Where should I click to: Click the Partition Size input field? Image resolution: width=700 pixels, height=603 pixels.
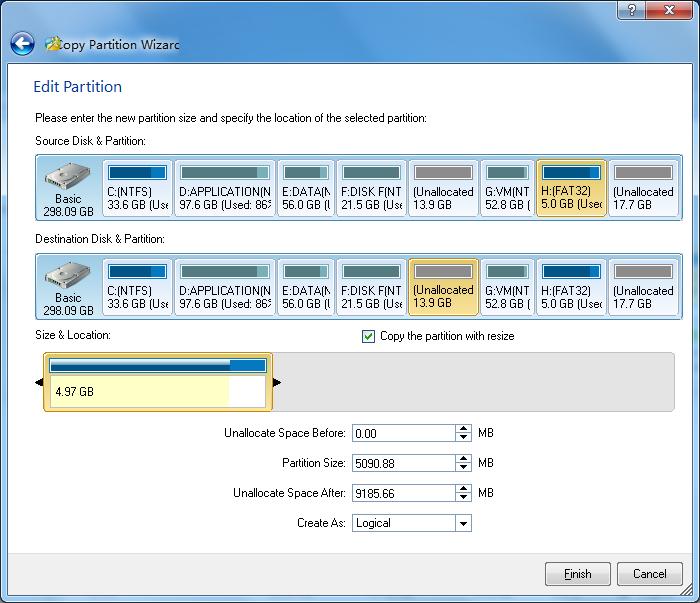(403, 463)
